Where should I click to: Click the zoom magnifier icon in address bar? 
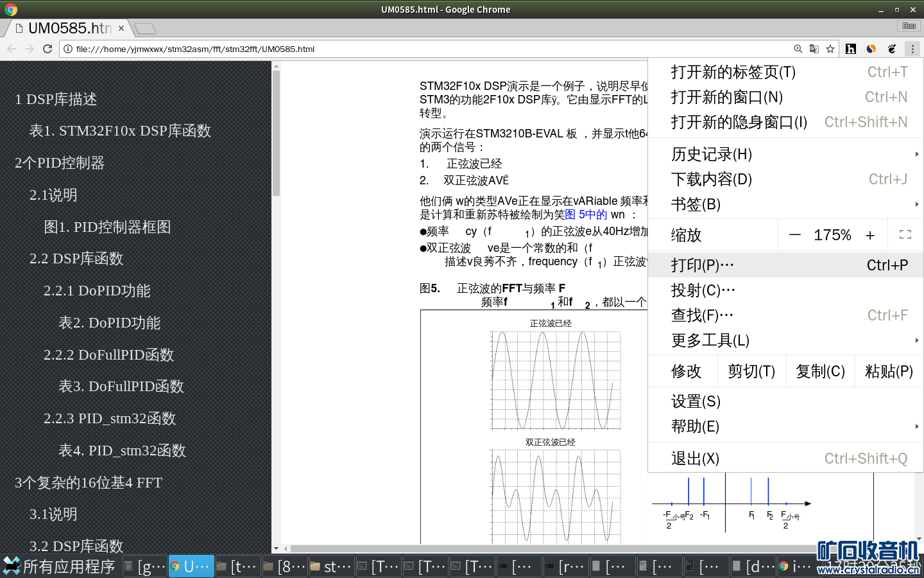click(798, 49)
